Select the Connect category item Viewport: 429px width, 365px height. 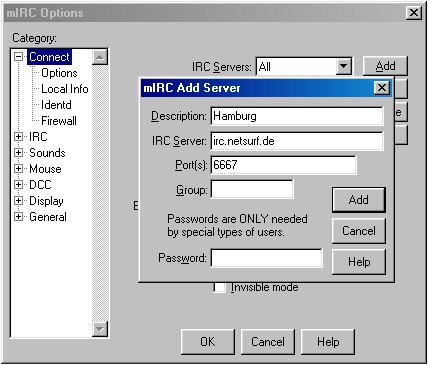click(x=49, y=57)
